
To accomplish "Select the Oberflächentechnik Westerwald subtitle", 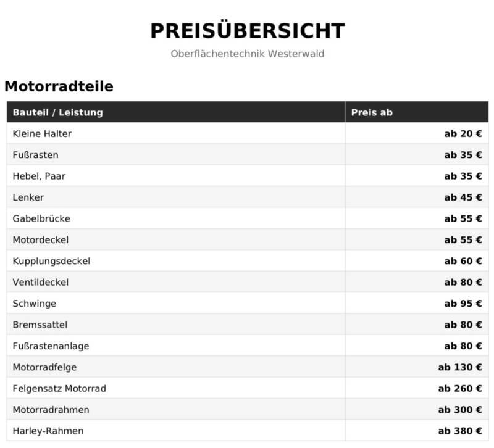I will click(248, 54).
